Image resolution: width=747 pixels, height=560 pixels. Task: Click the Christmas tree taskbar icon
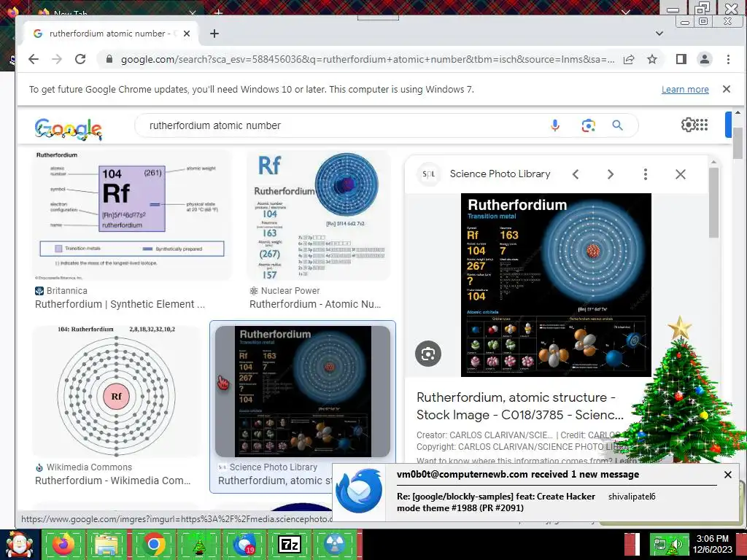(x=198, y=545)
